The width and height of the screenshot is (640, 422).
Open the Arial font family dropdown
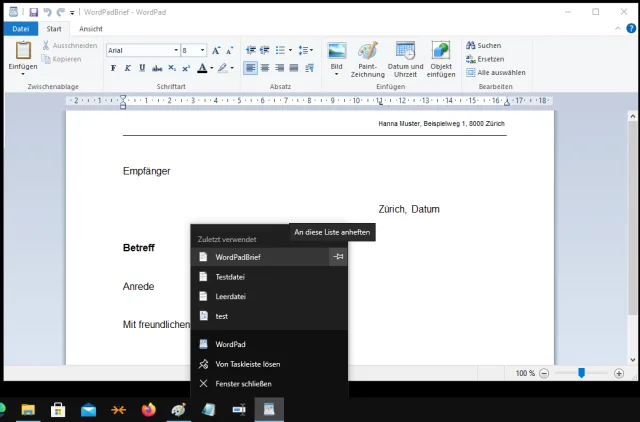coord(173,50)
